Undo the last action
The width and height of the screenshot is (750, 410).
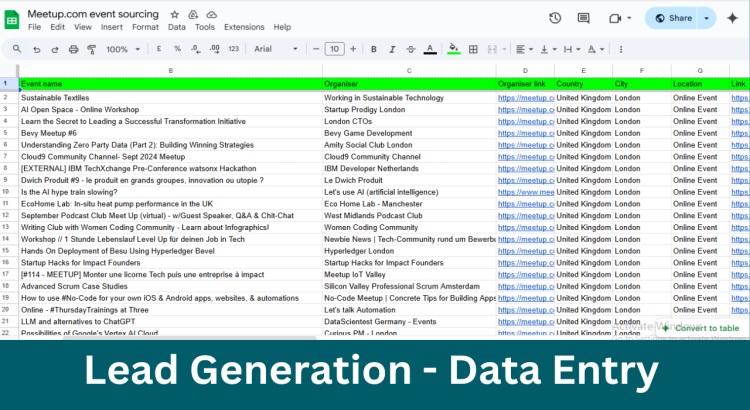(36, 49)
